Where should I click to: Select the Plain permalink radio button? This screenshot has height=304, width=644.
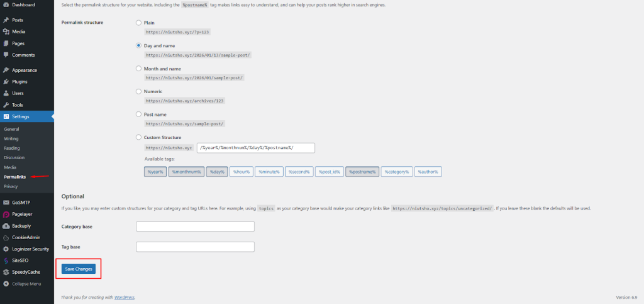139,23
